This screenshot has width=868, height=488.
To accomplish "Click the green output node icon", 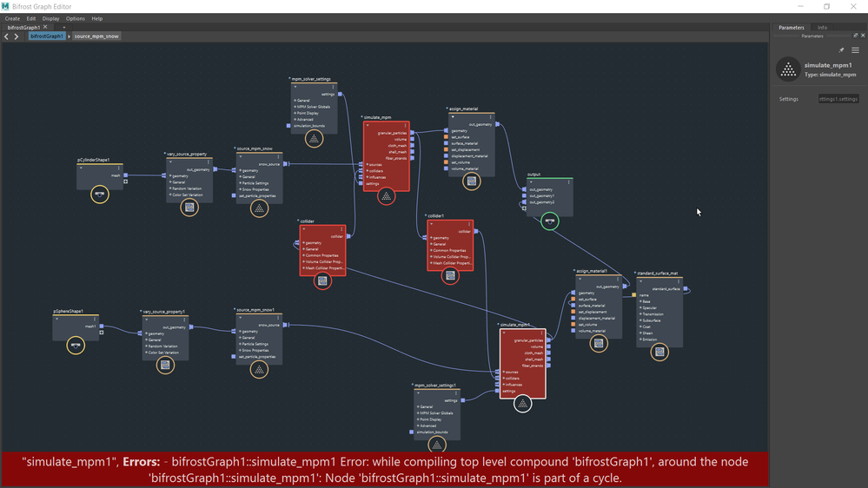I will pyautogui.click(x=550, y=221).
